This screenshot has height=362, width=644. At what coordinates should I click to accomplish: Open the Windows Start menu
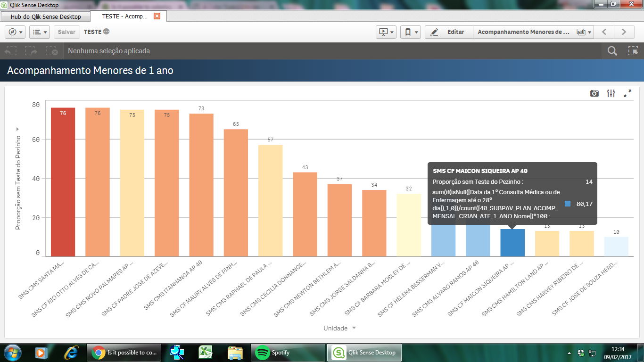(12, 353)
